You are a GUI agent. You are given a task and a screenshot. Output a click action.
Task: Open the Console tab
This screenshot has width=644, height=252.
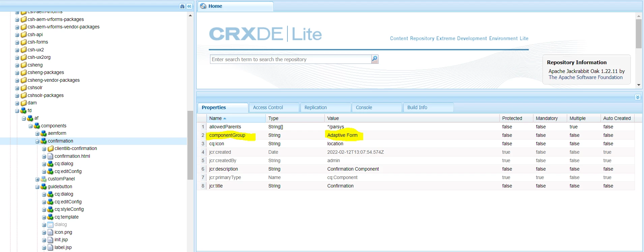pos(377,107)
